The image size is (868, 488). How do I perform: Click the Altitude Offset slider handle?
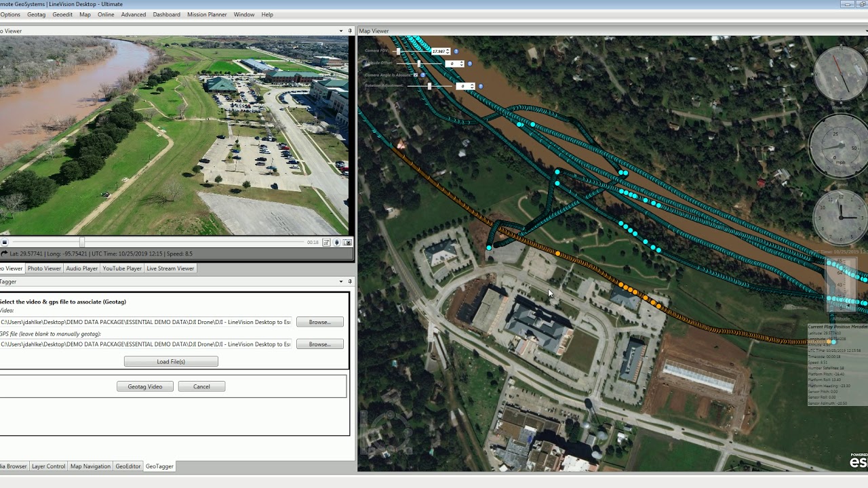[418, 64]
